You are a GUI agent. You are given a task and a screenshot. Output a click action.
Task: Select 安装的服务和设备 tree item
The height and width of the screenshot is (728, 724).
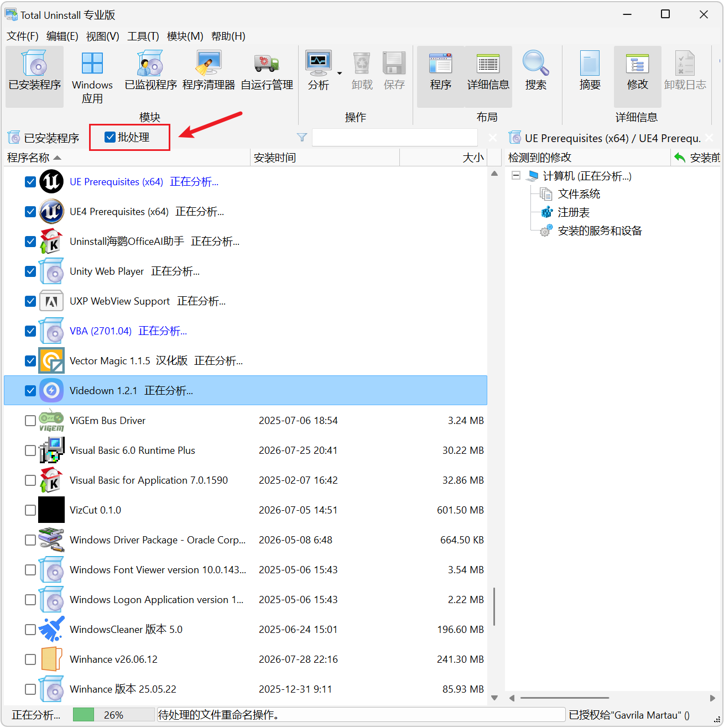pos(600,231)
